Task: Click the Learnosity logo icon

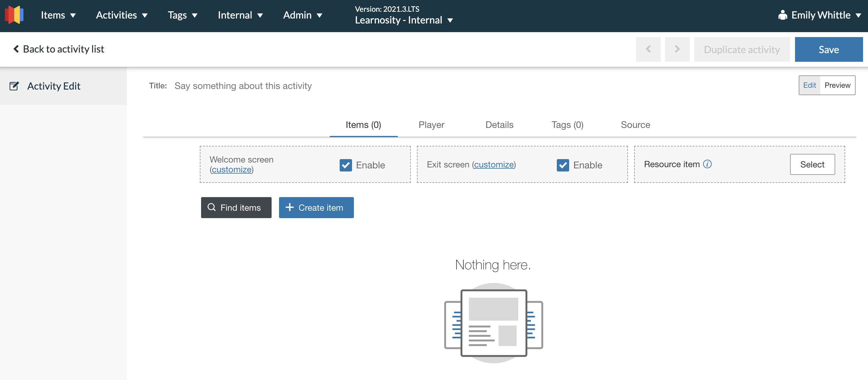Action: (14, 15)
